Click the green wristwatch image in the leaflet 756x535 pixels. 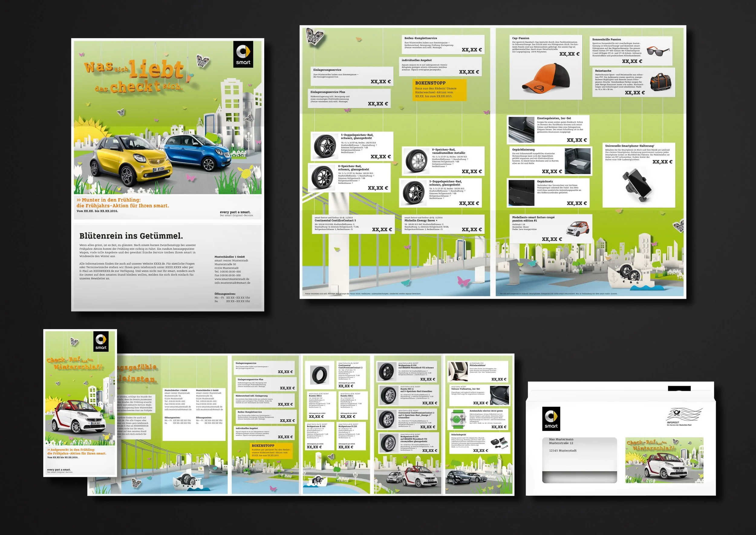point(458,419)
